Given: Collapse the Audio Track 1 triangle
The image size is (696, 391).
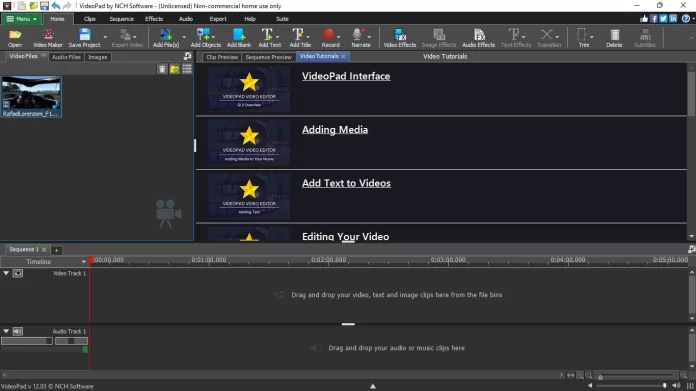Looking at the screenshot, I should [6, 332].
